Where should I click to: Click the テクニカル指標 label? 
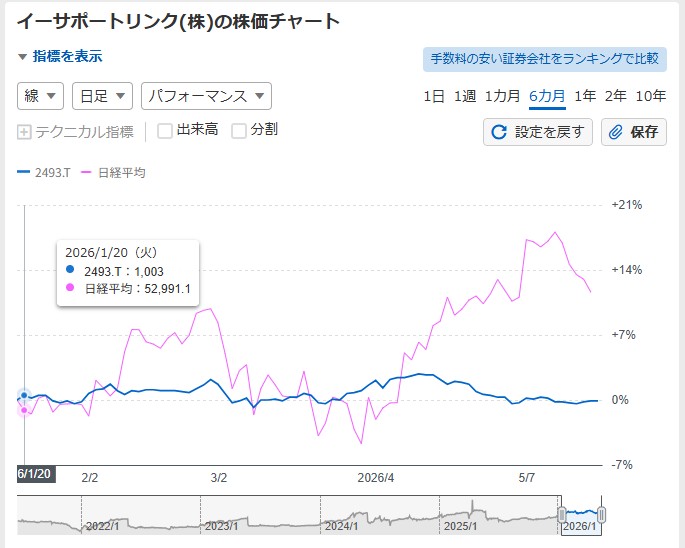tap(84, 132)
